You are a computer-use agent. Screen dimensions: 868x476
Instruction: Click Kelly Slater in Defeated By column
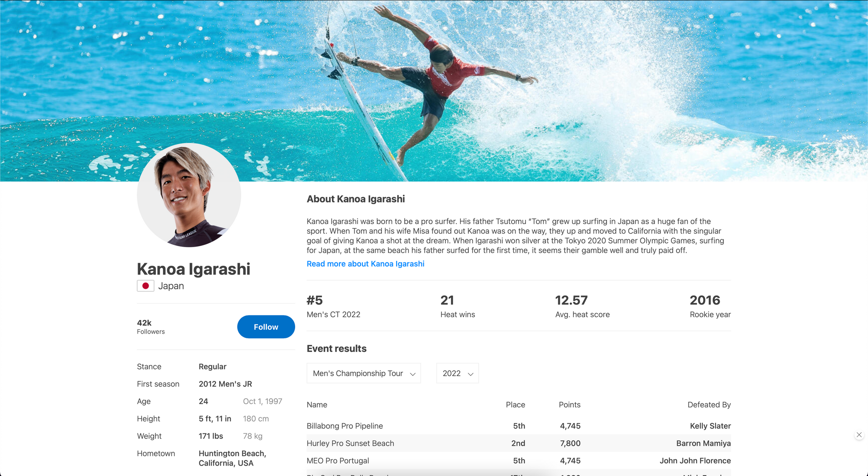(710, 426)
